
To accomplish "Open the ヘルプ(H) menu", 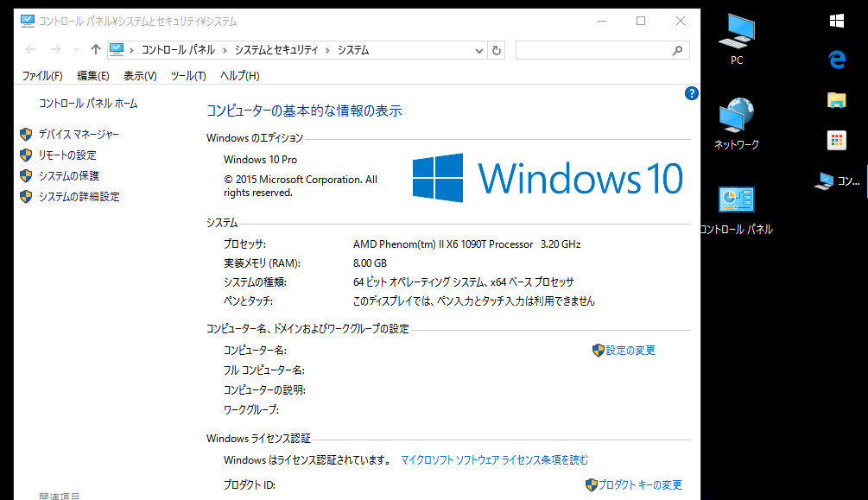I will [x=240, y=76].
